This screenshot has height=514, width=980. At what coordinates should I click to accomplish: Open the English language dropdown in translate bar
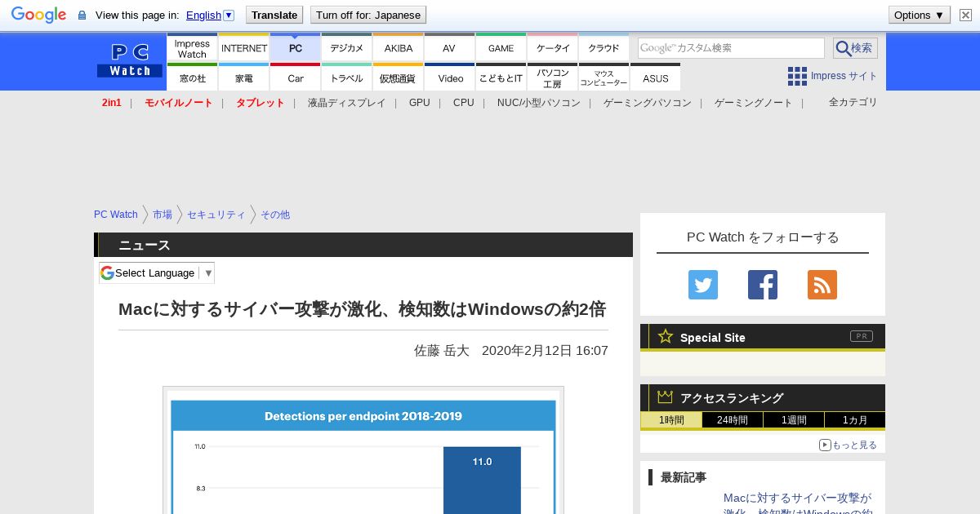coord(210,15)
